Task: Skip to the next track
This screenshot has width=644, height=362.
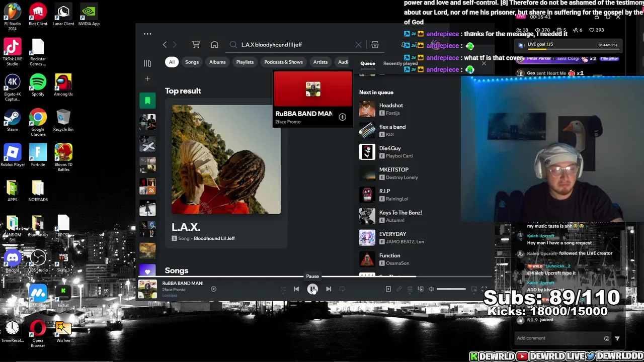Action: (329, 289)
